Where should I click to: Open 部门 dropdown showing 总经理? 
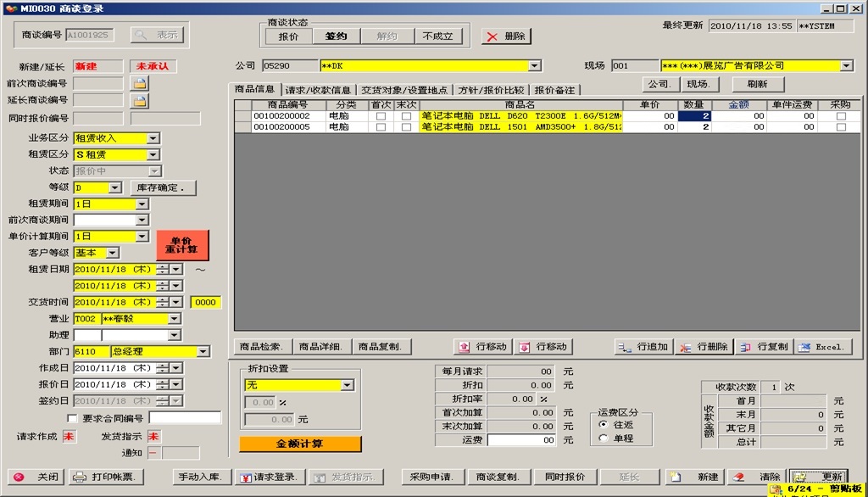pyautogui.click(x=203, y=352)
